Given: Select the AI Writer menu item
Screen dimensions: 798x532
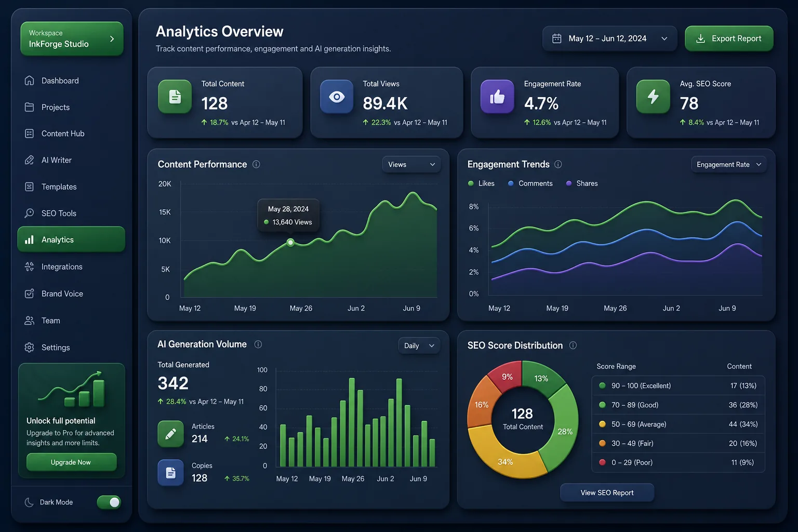Looking at the screenshot, I should click(71, 160).
